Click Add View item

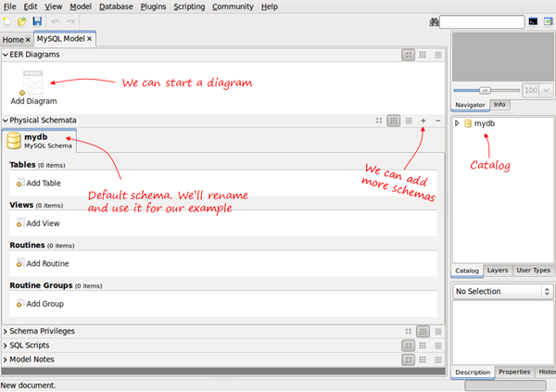click(x=38, y=223)
